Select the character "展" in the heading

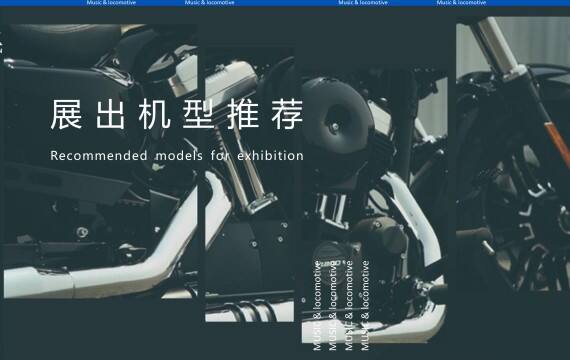(66, 114)
